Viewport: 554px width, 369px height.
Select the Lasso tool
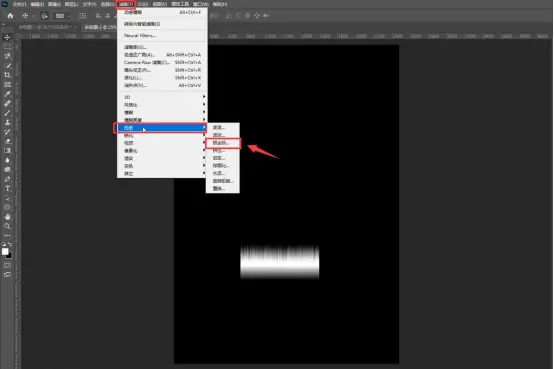tap(7, 56)
